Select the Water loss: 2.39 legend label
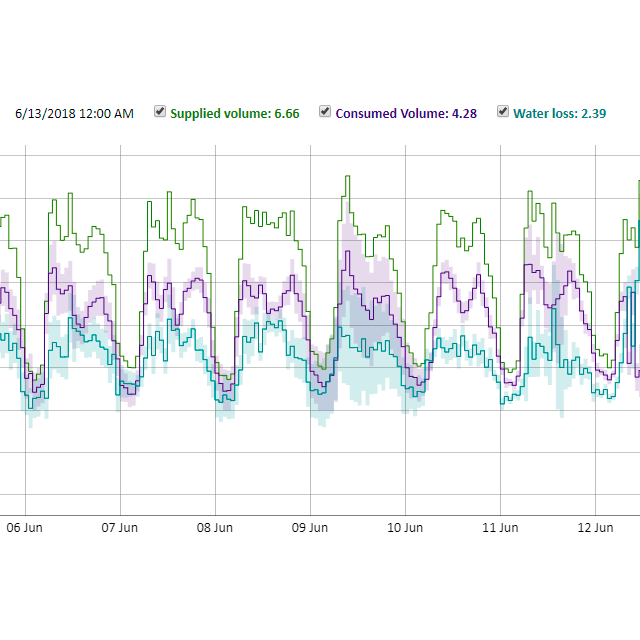The image size is (640, 640). [x=559, y=114]
